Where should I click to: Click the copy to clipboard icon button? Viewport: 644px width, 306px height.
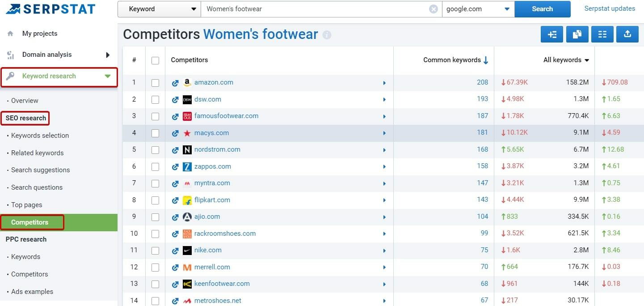[x=577, y=34]
